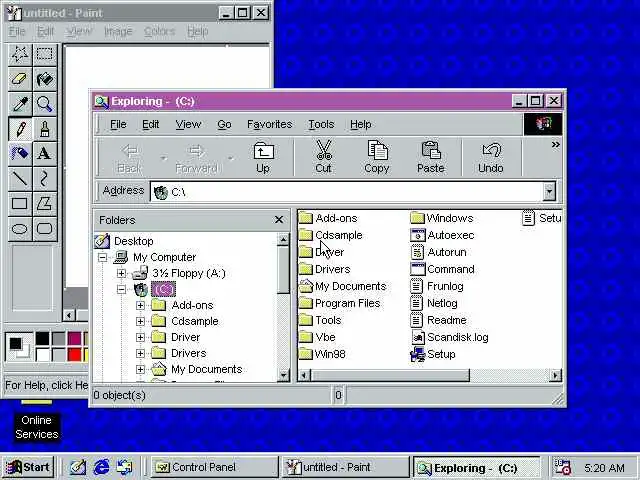Image resolution: width=640 pixels, height=480 pixels.
Task: Open the View menu in Explorer
Action: [x=188, y=124]
